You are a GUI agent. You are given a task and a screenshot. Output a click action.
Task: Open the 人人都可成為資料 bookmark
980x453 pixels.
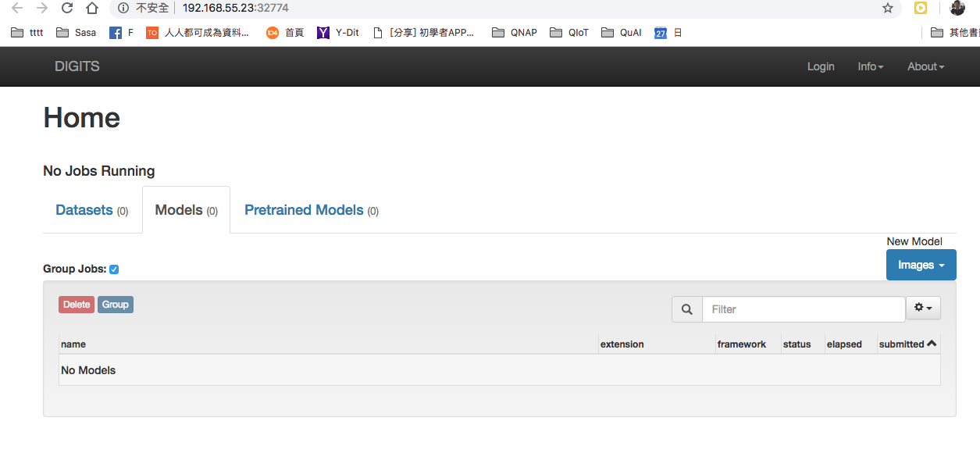tap(198, 33)
